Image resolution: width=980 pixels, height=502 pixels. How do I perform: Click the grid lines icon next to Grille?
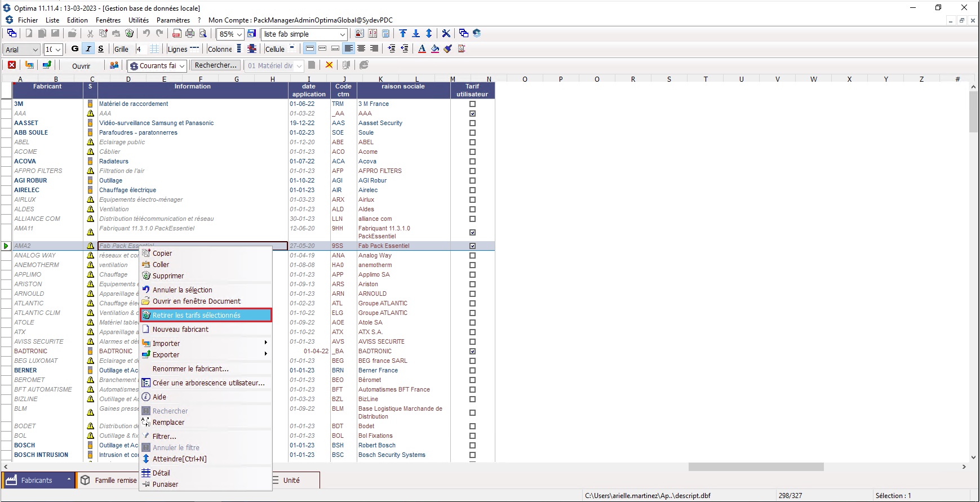pyautogui.click(x=154, y=49)
